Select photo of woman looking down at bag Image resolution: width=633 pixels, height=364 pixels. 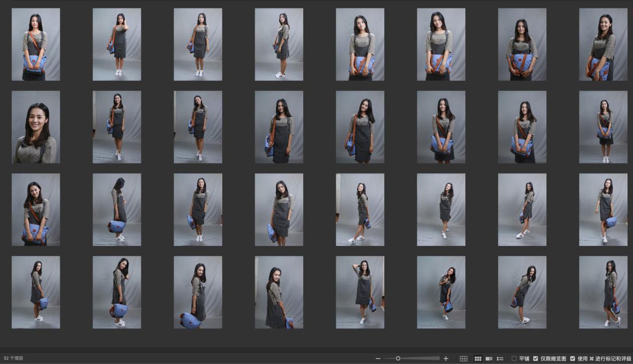pyautogui.click(x=117, y=210)
